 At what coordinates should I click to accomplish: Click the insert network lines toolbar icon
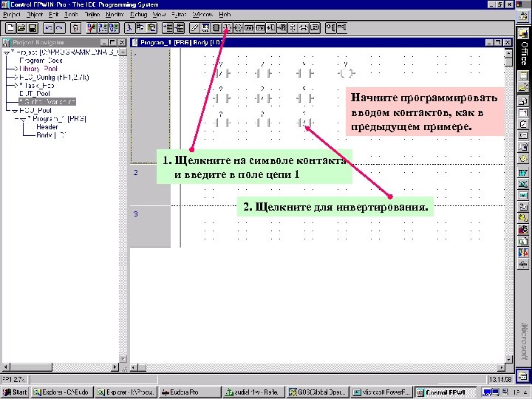click(x=168, y=28)
